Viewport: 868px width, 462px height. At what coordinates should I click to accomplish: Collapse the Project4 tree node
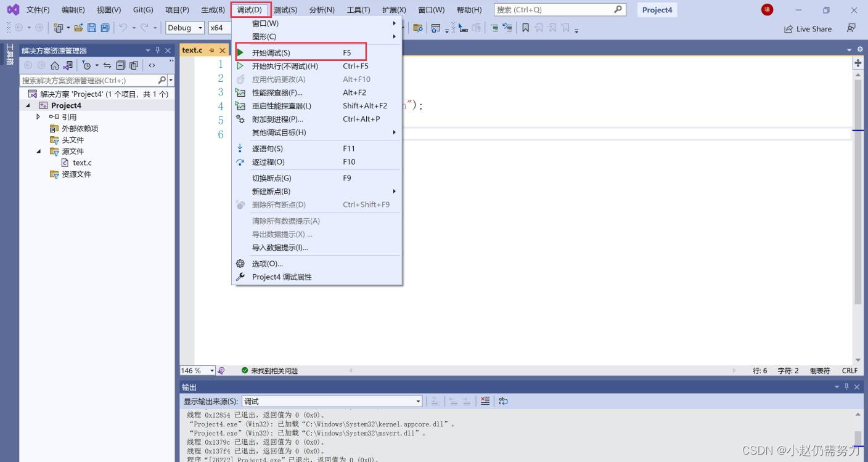(27, 105)
